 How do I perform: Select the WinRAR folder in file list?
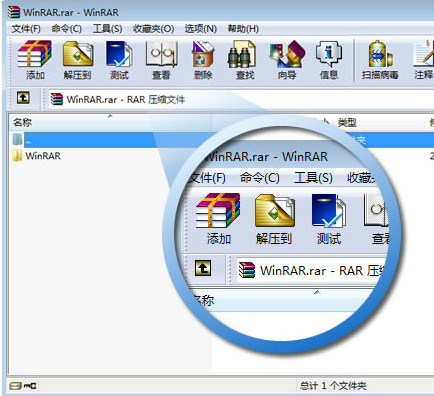(37, 156)
